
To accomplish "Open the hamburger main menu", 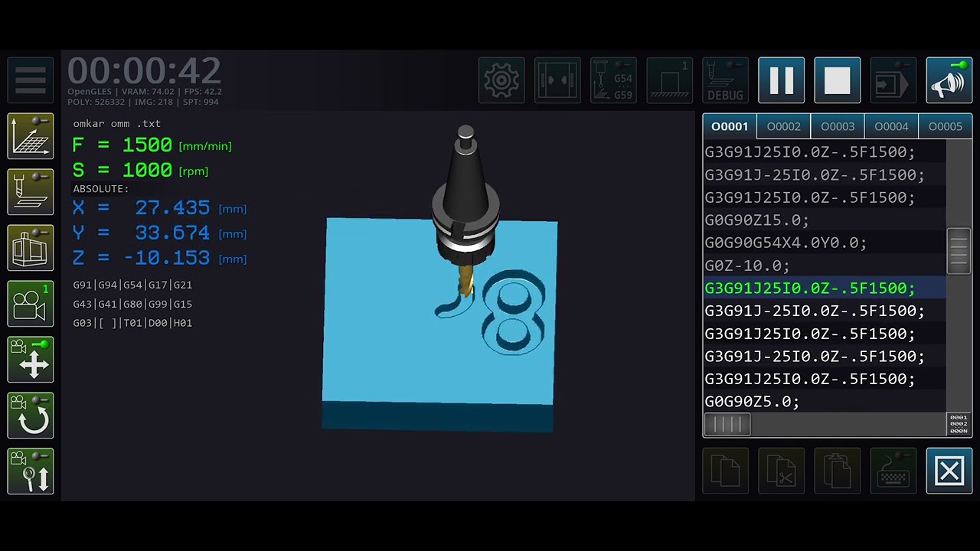I will pos(31,80).
